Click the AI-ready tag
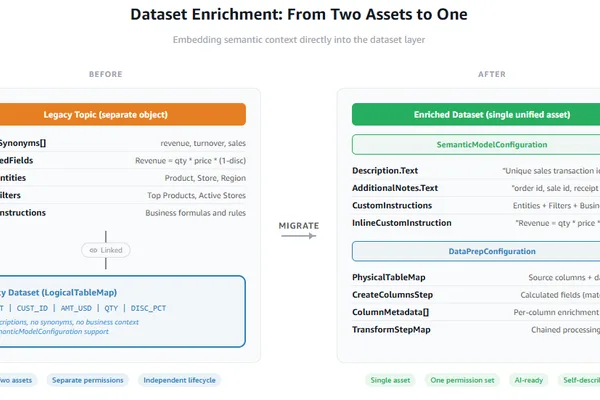Screen dimensions: 600x400 (529, 380)
